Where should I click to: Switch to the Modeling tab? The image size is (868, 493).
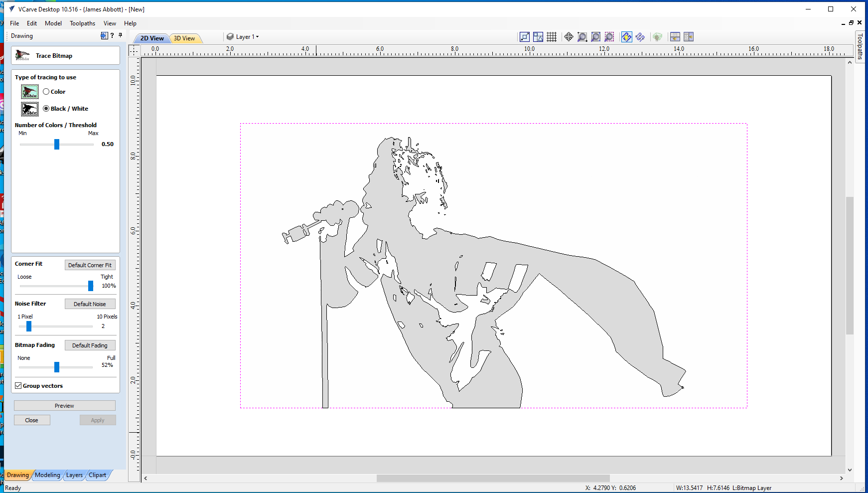coord(47,475)
